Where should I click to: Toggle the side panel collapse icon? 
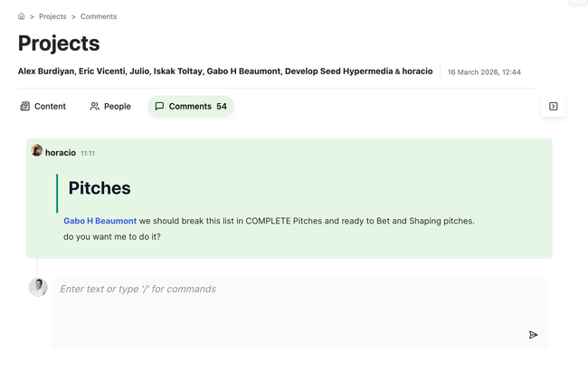553,106
